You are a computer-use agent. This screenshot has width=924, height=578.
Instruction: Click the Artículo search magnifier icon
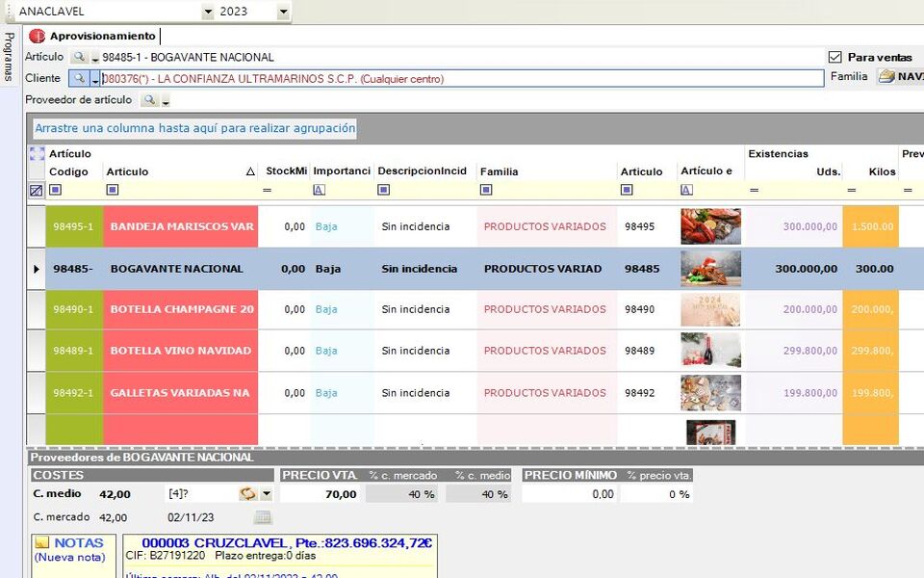tap(80, 58)
